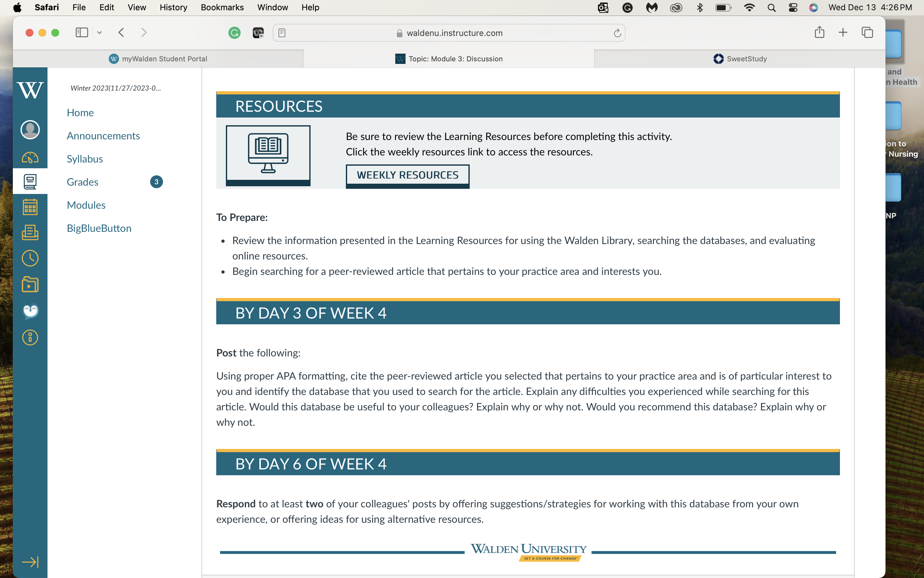Open Spotlight search in menu bar
The height and width of the screenshot is (578, 924).
click(x=771, y=8)
